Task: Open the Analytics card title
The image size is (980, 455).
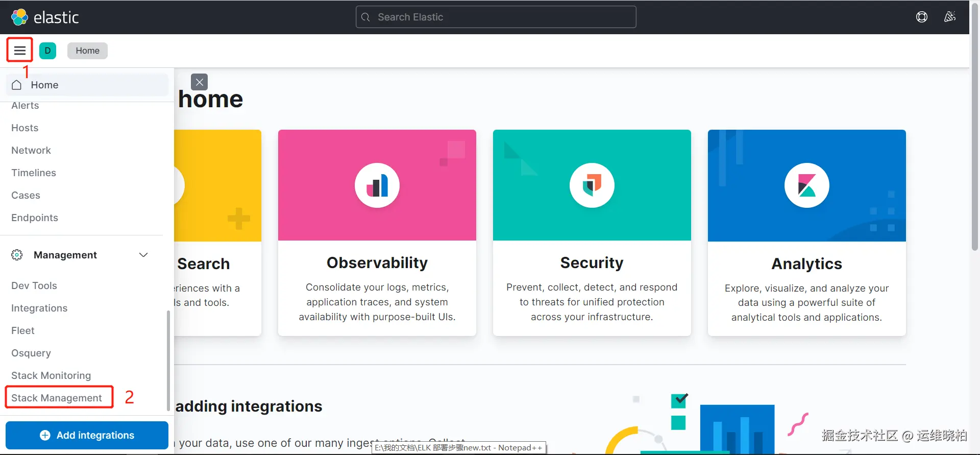Action: (807, 264)
